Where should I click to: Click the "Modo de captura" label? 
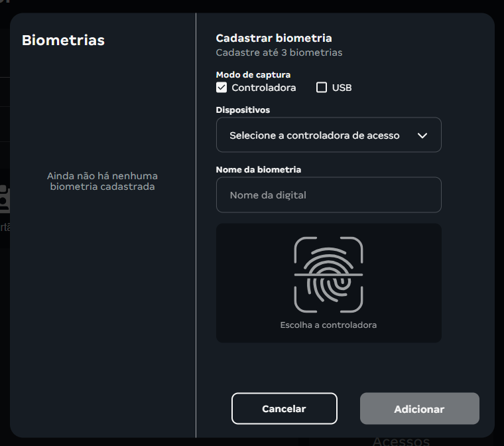pyautogui.click(x=253, y=75)
